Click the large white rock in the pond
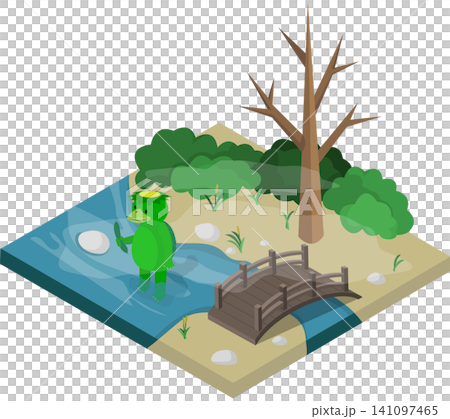This screenshot has width=450, height=419. point(94,242)
